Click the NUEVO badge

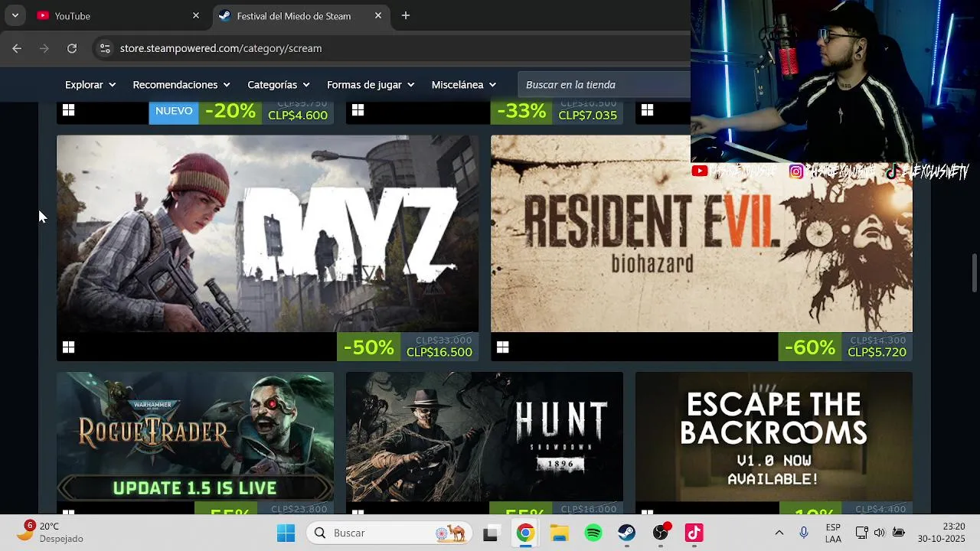[x=174, y=112]
